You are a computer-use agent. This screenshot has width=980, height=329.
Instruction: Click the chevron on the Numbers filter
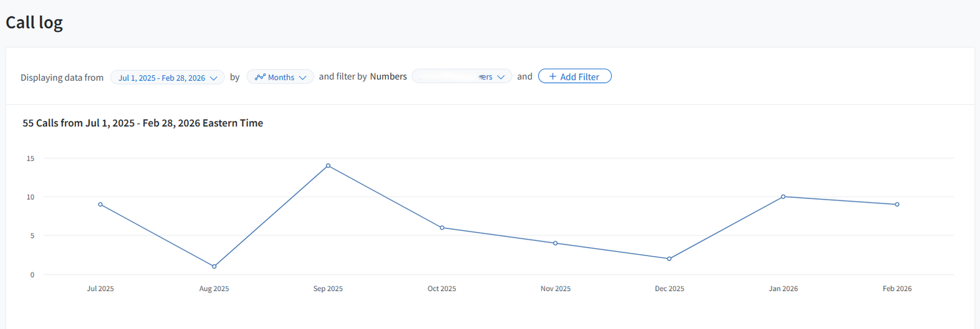coord(501,77)
